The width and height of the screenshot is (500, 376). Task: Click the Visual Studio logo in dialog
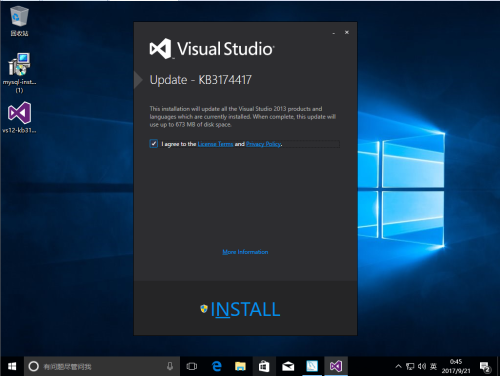[x=212, y=49]
